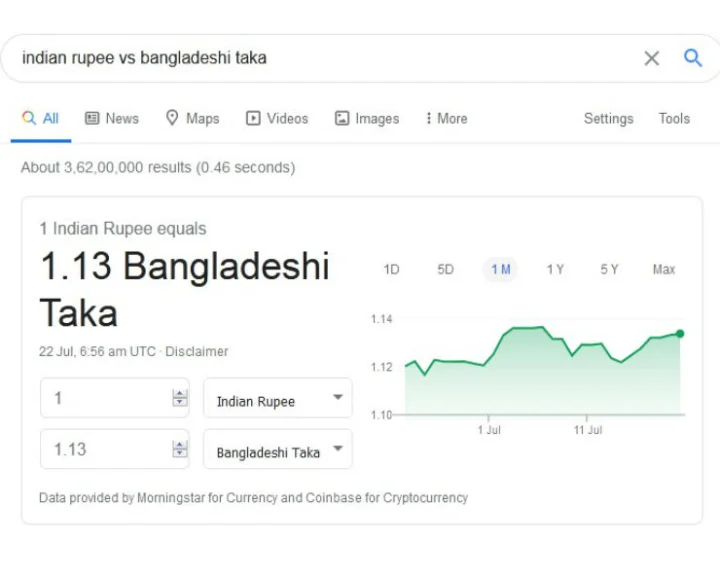Click the rupee amount stepper arrows

coord(180,398)
